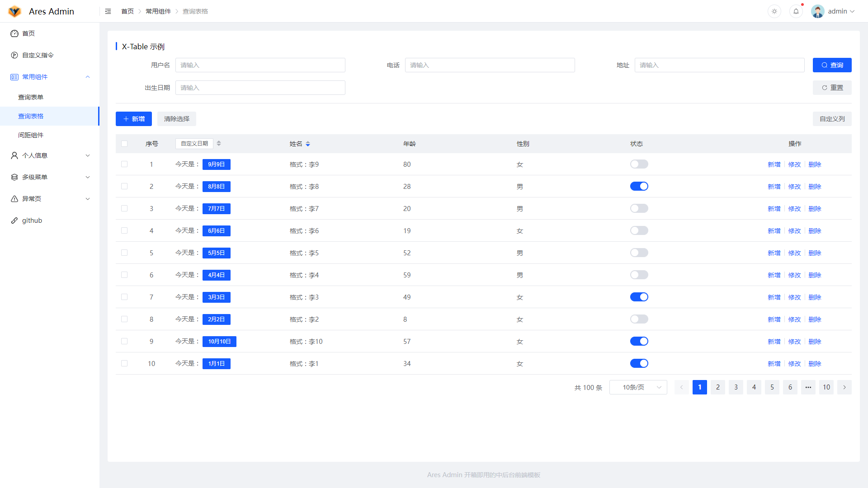Viewport: 868px width, 488px height.
Task: Disable status switch for row 2
Action: pyautogui.click(x=639, y=186)
